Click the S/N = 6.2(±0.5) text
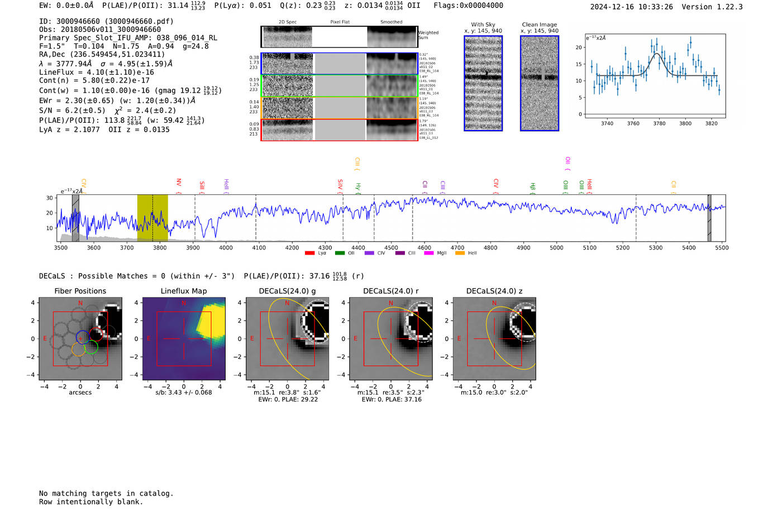Viewport: 782px width, 532px height. pyautogui.click(x=72, y=111)
